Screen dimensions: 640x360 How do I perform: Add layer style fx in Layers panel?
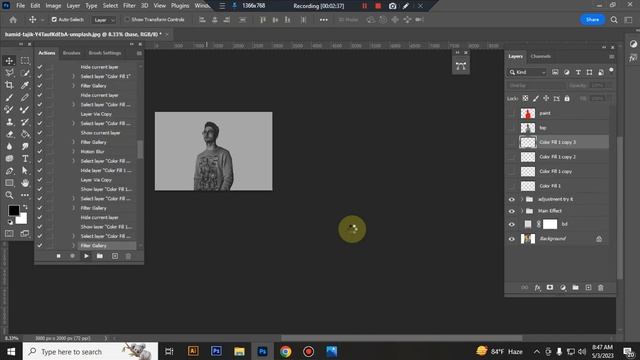coord(537,288)
